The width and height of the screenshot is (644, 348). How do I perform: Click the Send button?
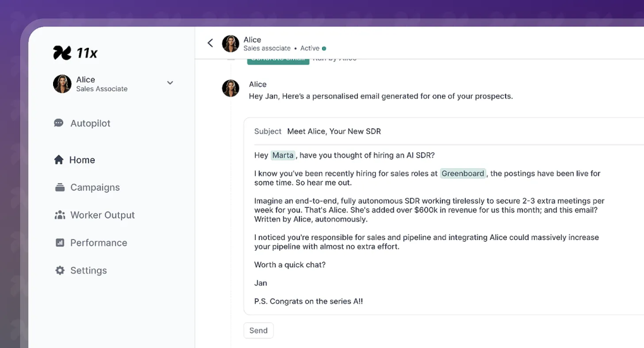[x=258, y=330]
